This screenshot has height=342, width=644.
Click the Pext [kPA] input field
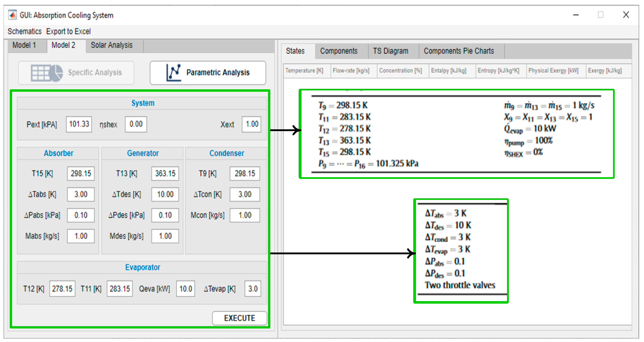(79, 124)
